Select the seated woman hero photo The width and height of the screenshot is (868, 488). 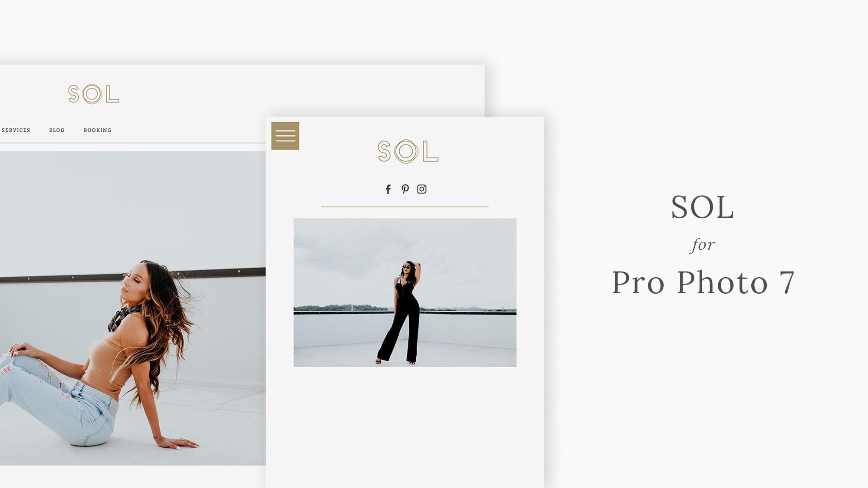pyautogui.click(x=133, y=308)
